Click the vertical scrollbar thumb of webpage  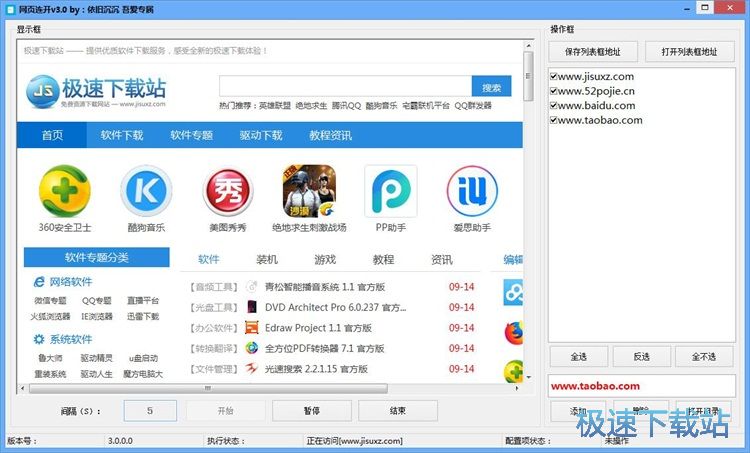tap(529, 77)
